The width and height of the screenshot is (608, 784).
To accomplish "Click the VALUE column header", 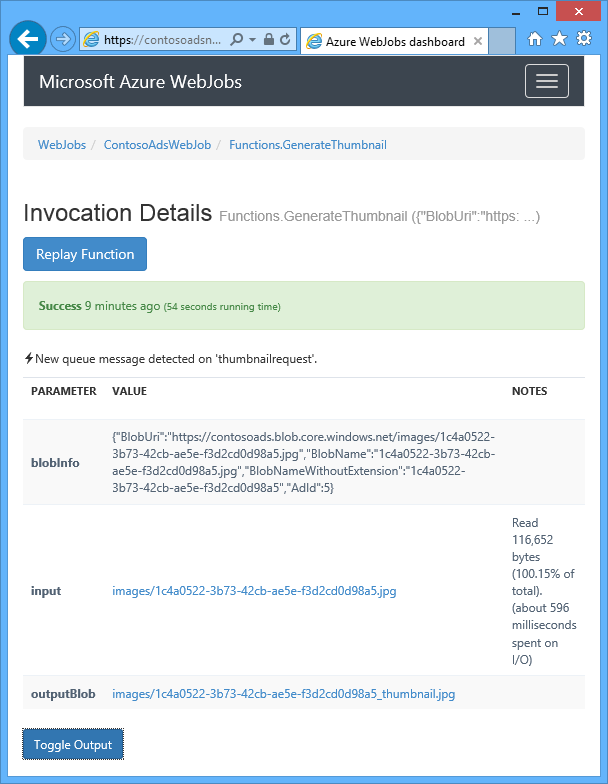I will pos(130,391).
